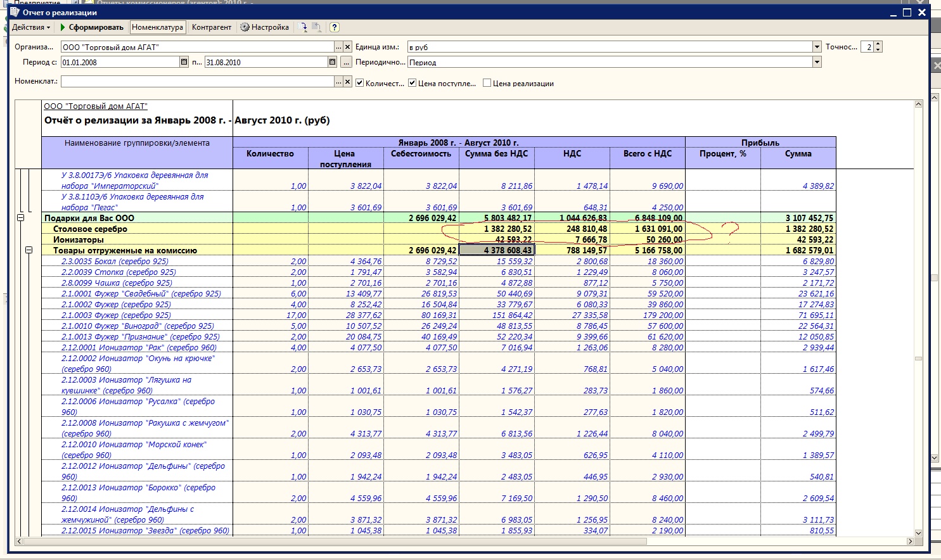Open the Действия menu
941x560 pixels.
pyautogui.click(x=30, y=27)
